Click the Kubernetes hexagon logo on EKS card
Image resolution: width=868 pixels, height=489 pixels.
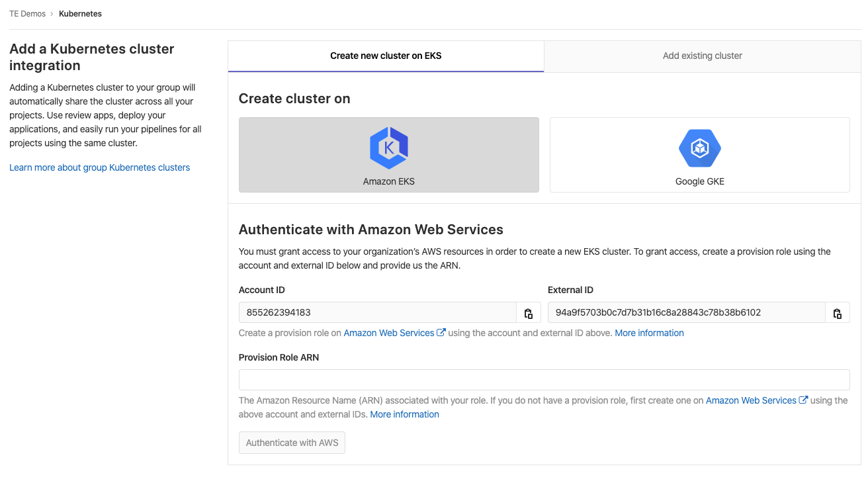(x=388, y=148)
